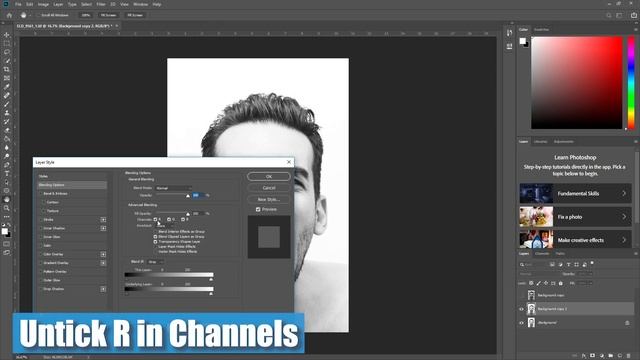Image resolution: width=640 pixels, height=360 pixels.
Task: Add another Drop Shadow with plus
Action: click(103, 289)
